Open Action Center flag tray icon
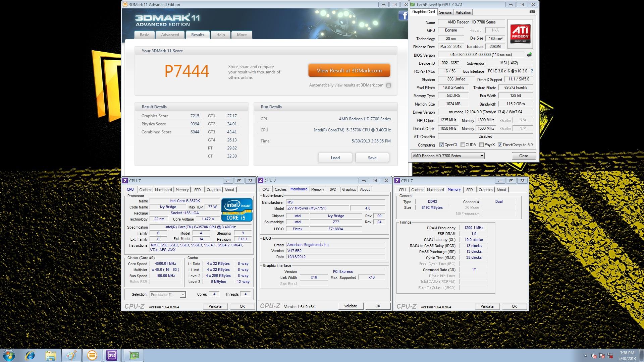Screen dimensions: 644x362 (602, 356)
